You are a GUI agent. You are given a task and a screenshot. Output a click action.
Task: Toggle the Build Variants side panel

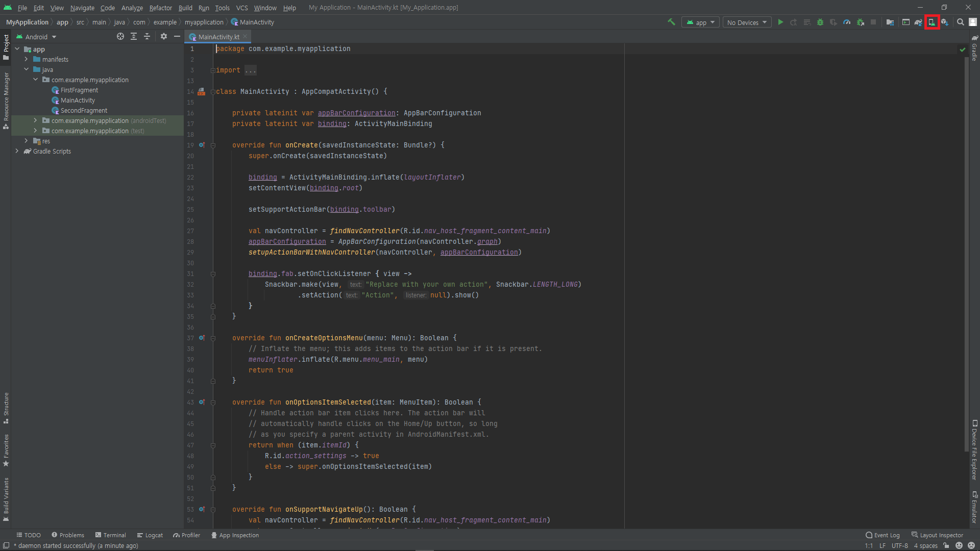[x=6, y=498]
